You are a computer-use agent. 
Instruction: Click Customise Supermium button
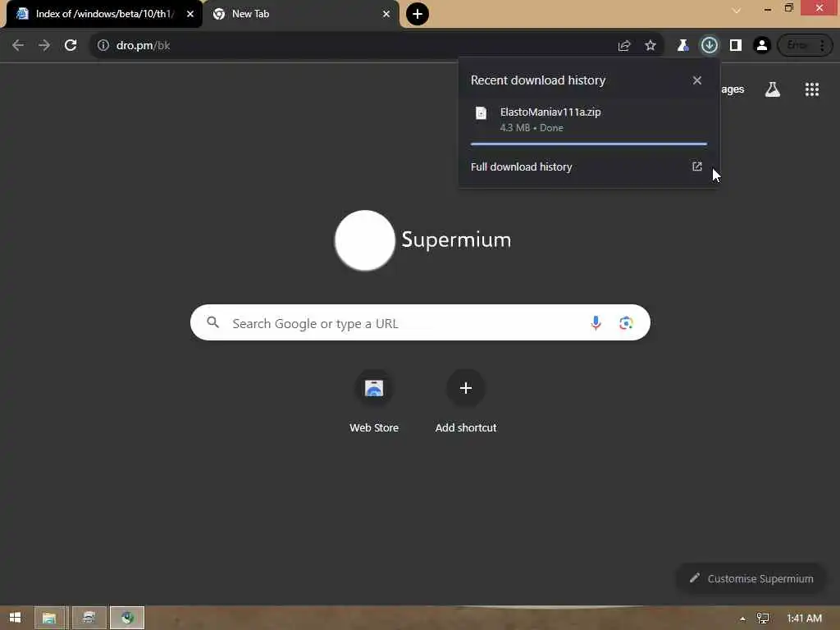[751, 578]
